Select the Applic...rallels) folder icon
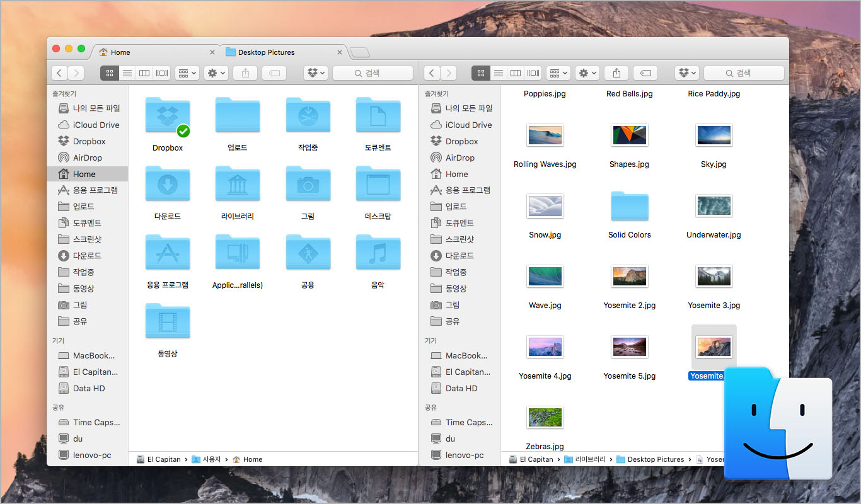This screenshot has width=861, height=504. click(x=238, y=252)
